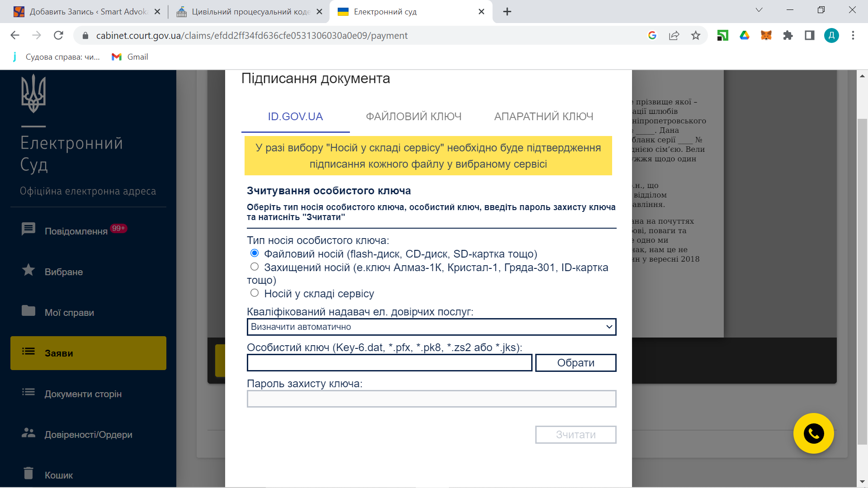Open Документи сторін sidebar link
Screen dimensions: 868x488
pos(83,394)
